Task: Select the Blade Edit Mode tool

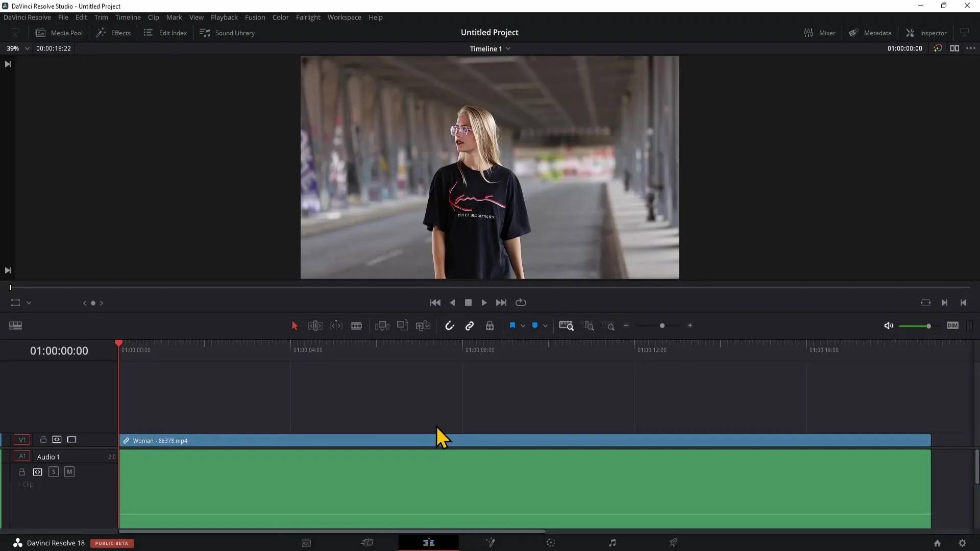Action: click(x=356, y=326)
